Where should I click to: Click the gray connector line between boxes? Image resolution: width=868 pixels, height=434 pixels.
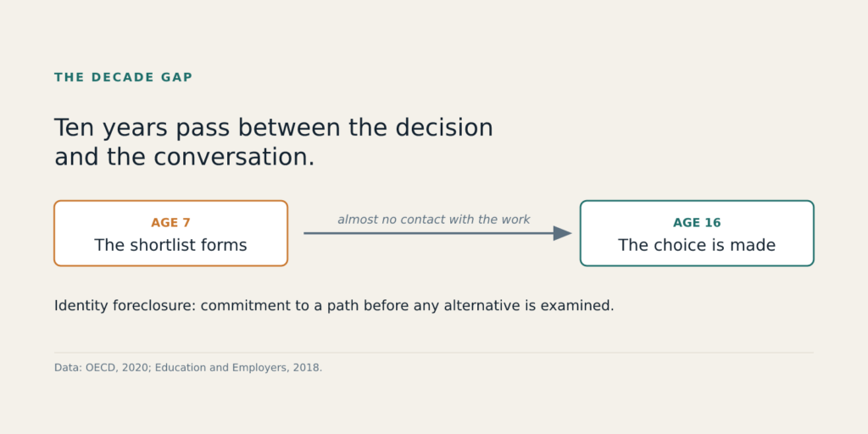[428, 233]
